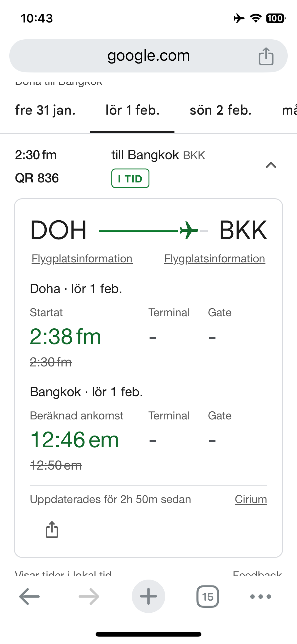Open Flygplatsinformation link under BKK
Viewport: 297px width, 644px height.
click(215, 259)
